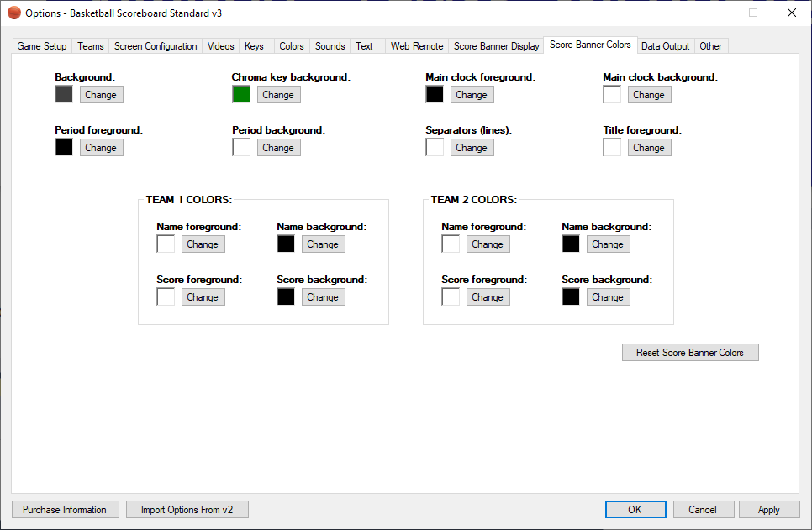This screenshot has width=812, height=530.
Task: Change Team 1 Score foreground color
Action: (203, 297)
